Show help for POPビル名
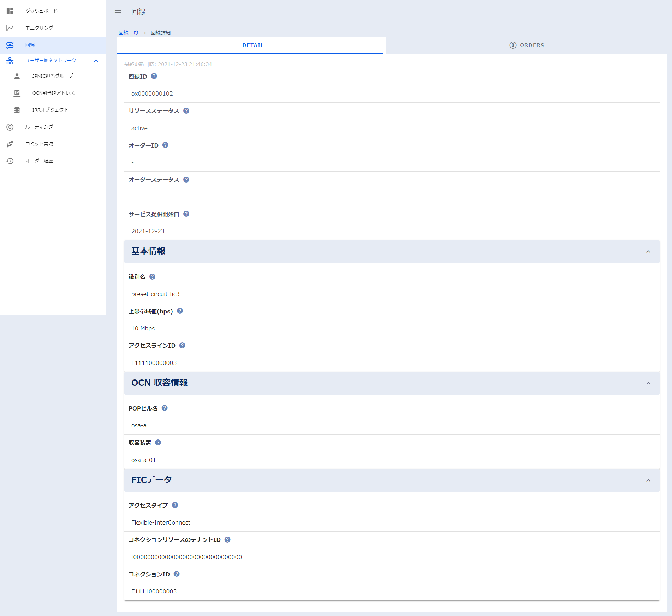The width and height of the screenshot is (672, 616). click(x=165, y=408)
